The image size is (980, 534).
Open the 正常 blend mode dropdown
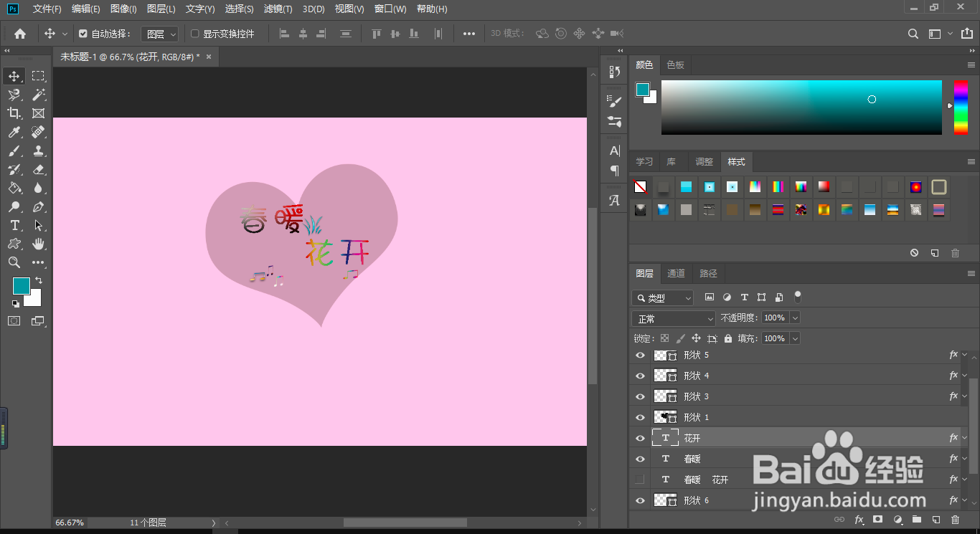point(674,318)
